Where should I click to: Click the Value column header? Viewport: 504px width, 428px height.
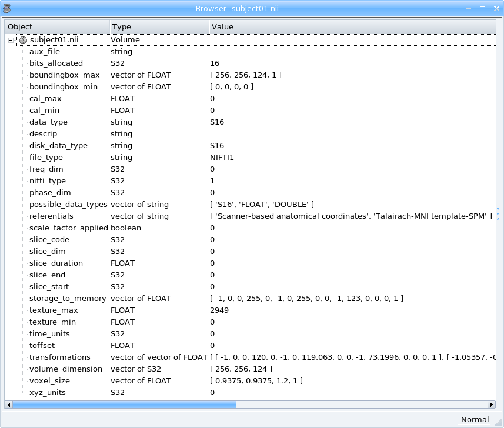tap(221, 26)
